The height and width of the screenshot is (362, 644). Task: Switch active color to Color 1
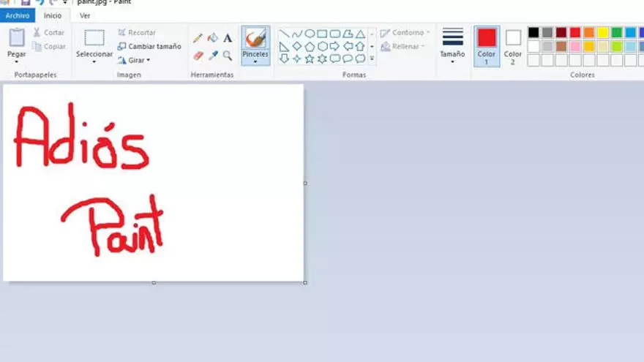tap(487, 45)
